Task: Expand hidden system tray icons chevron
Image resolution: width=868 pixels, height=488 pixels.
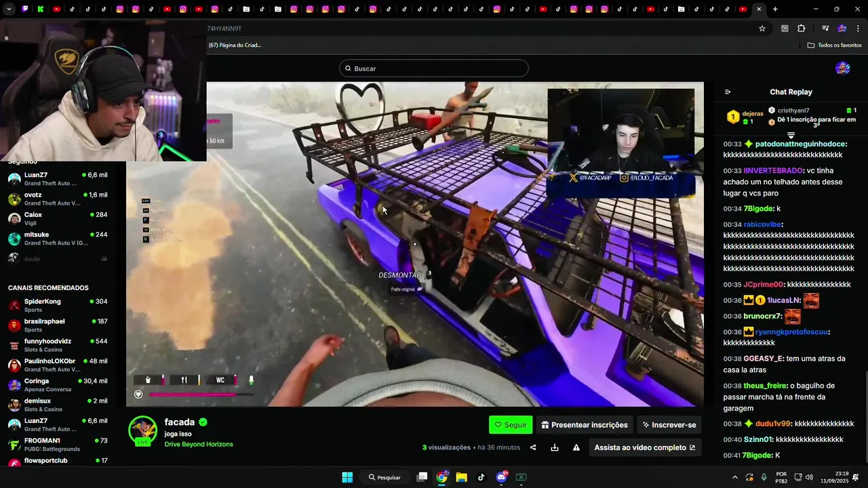Action: pyautogui.click(x=735, y=477)
